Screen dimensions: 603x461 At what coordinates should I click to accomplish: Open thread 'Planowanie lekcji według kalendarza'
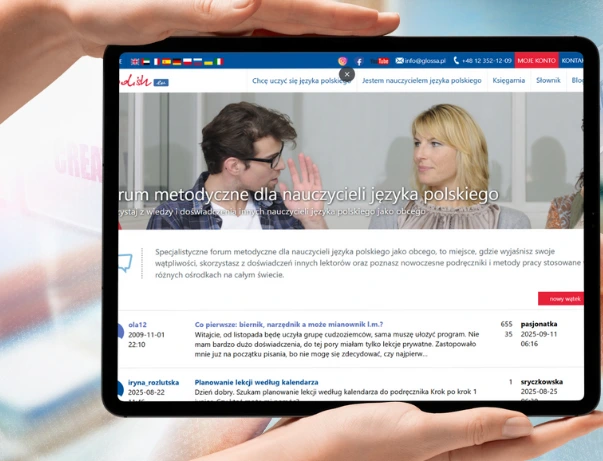click(257, 383)
